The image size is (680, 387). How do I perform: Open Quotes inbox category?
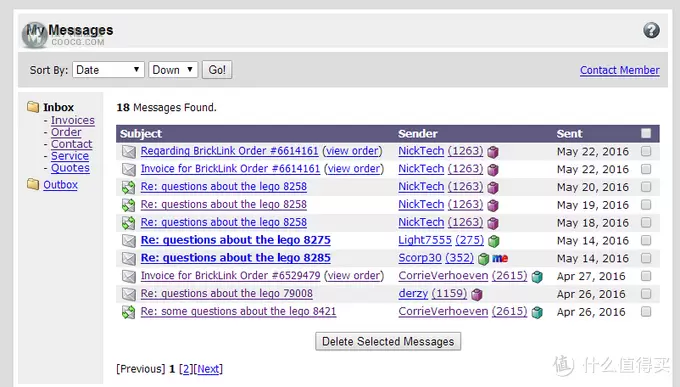point(70,168)
